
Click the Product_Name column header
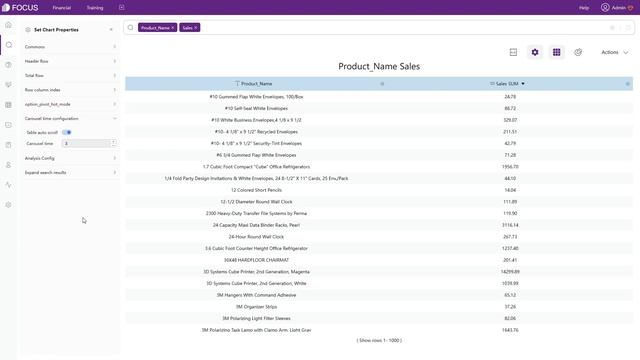coord(256,84)
